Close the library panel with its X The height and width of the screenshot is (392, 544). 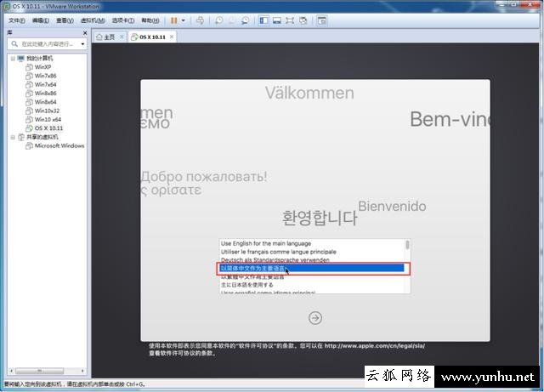85,32
